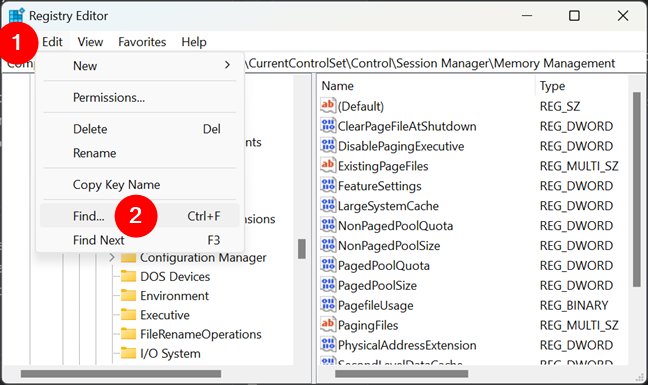This screenshot has height=385, width=648.
Task: Click the tree pane vertical scrollbar thumb
Action: (x=302, y=249)
